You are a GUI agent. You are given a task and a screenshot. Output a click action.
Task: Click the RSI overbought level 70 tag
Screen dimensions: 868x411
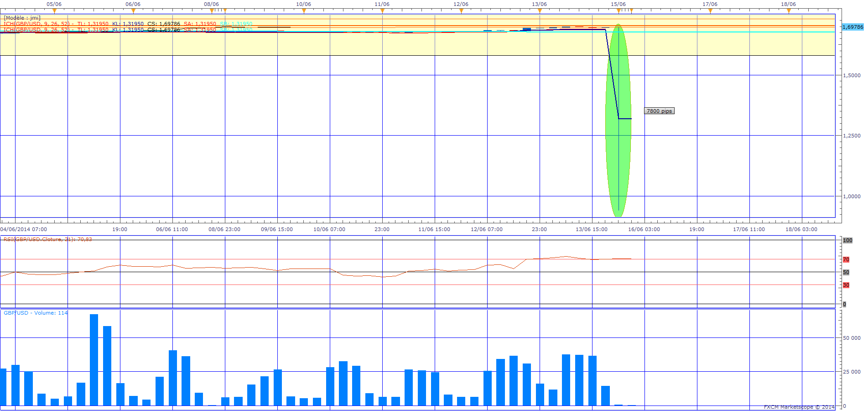(x=846, y=259)
